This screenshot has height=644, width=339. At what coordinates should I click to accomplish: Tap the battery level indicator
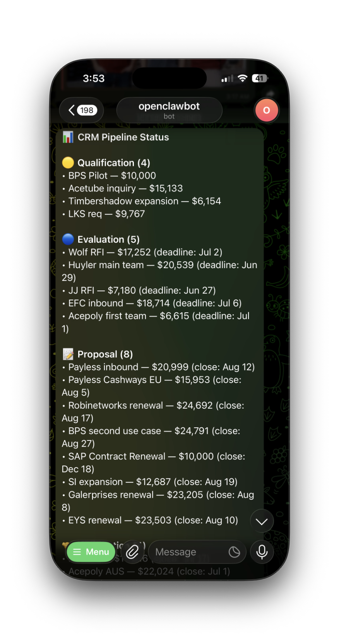(x=259, y=78)
